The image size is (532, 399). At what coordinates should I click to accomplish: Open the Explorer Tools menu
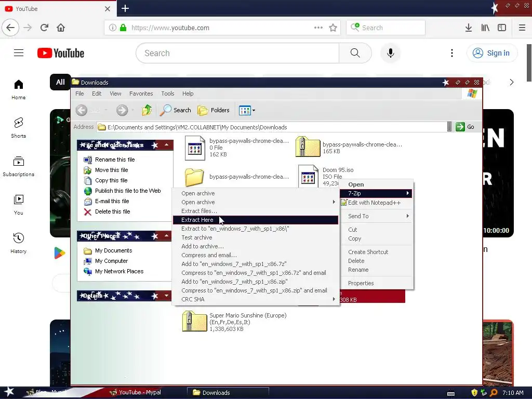(x=168, y=94)
